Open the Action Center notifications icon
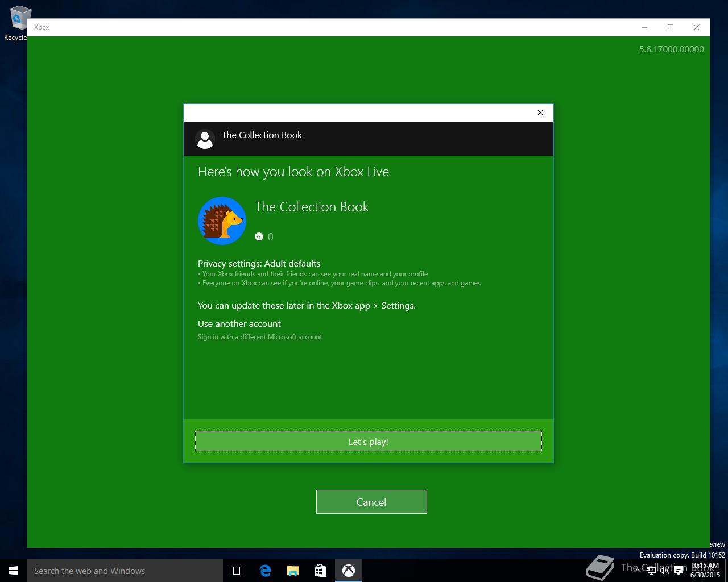 679,571
